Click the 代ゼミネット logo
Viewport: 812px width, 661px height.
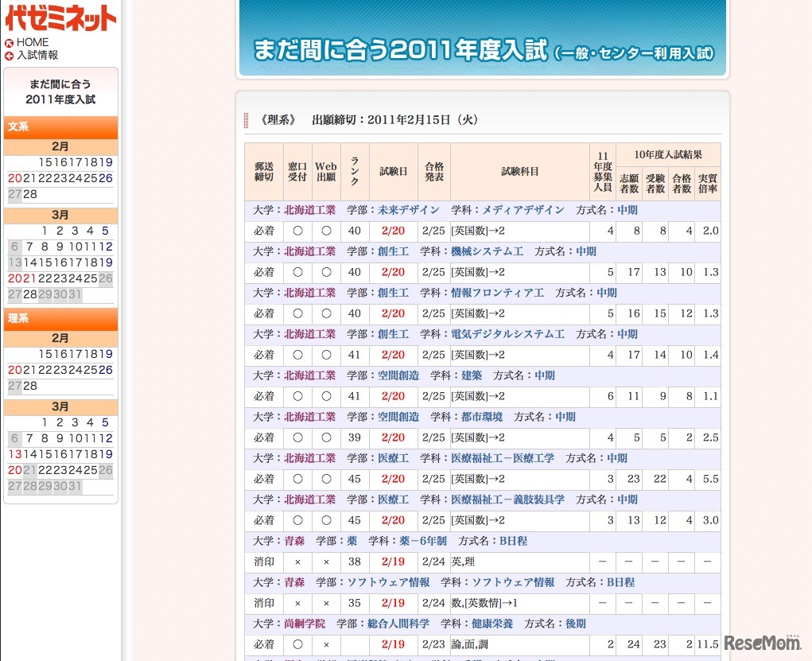click(x=60, y=17)
